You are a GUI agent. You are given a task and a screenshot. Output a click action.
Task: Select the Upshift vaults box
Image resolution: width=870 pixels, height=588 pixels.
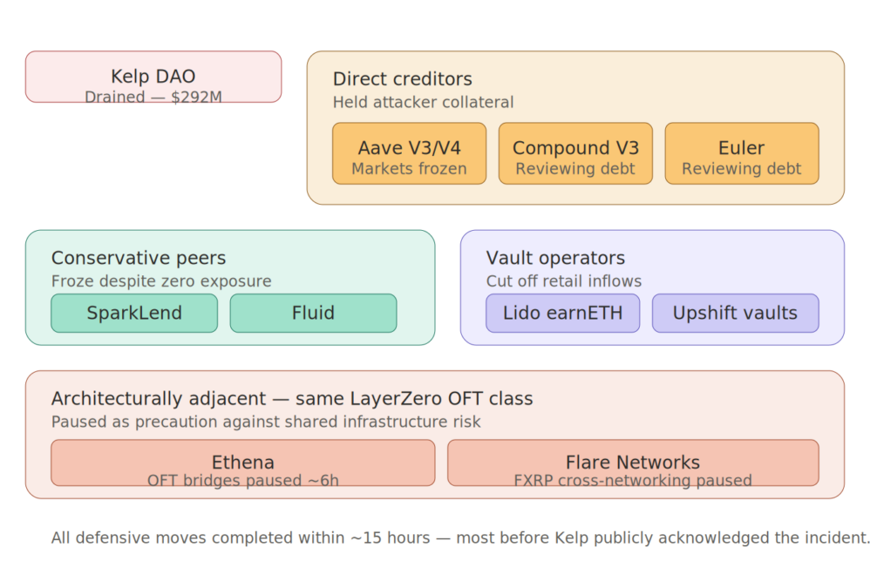(x=735, y=313)
